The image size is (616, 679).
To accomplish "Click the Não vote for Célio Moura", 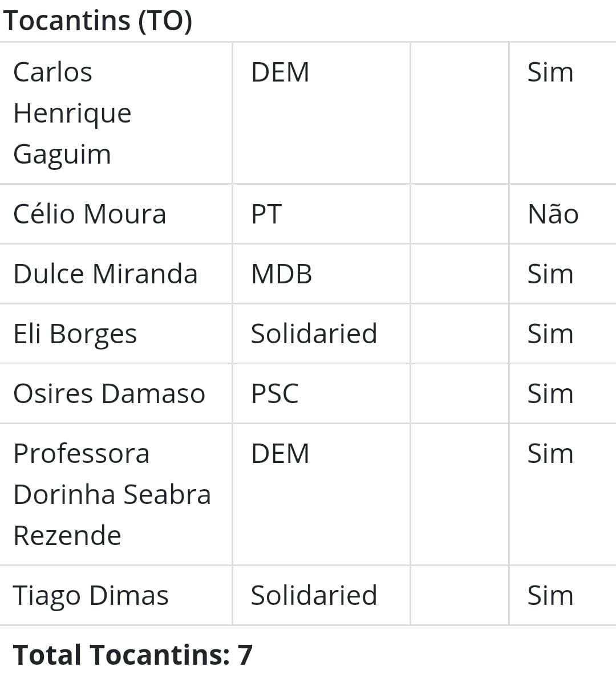I will [553, 214].
